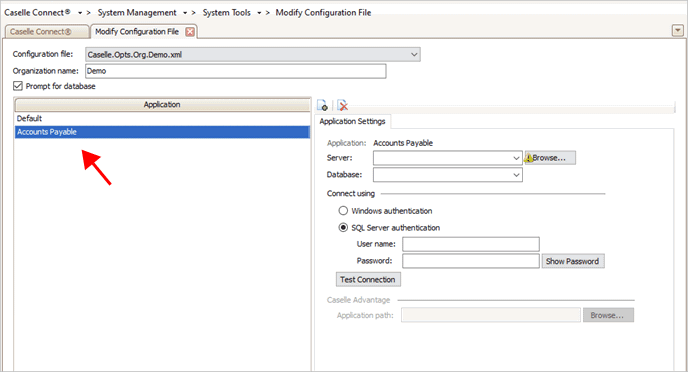Click the New application settings icon
688x372 pixels.
click(x=322, y=105)
